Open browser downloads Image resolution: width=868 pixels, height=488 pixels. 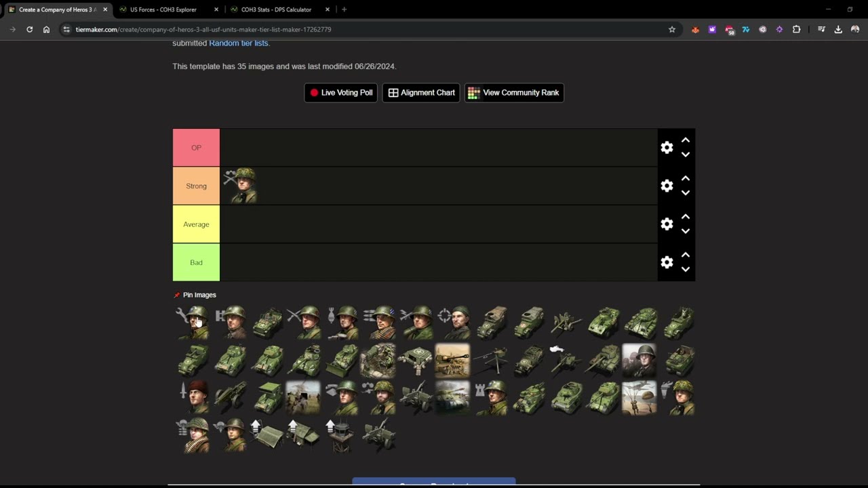click(838, 29)
